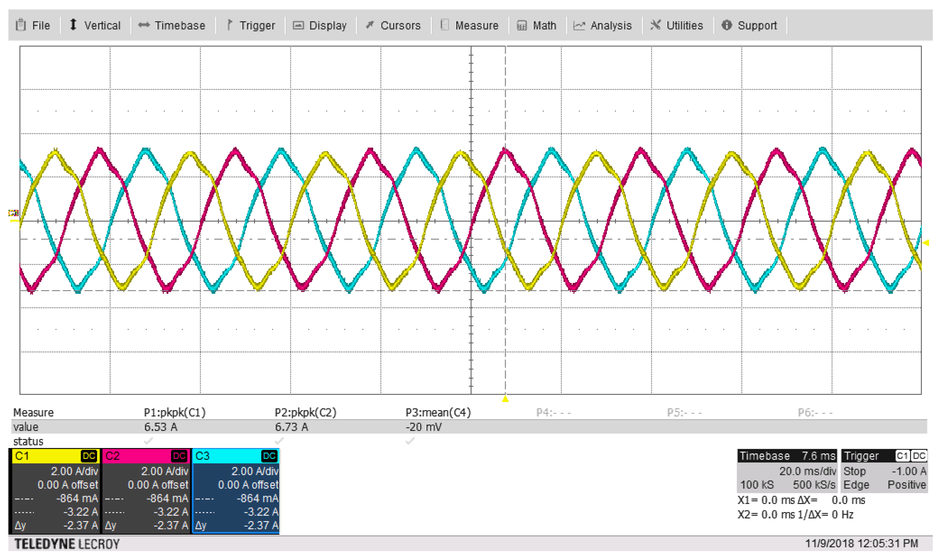Click the Timebase horizontal arrow icon

(144, 25)
